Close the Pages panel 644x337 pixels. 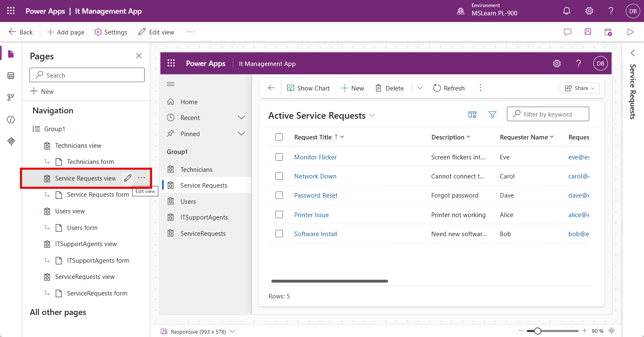point(139,56)
